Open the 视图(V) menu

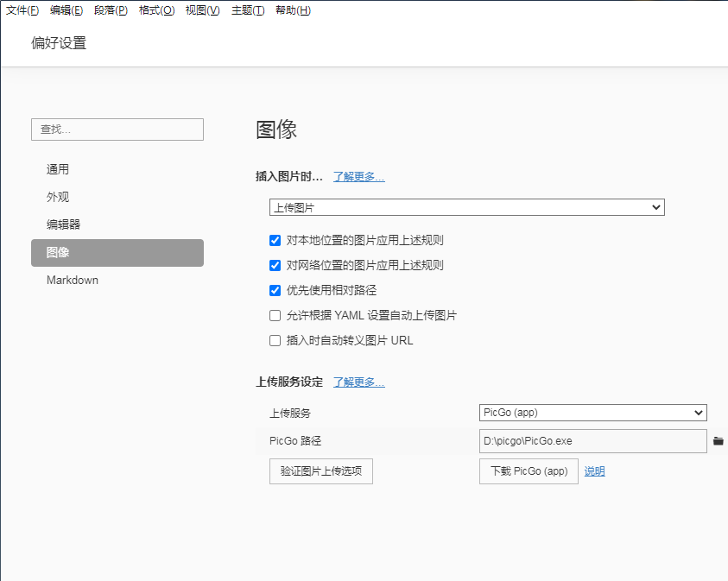point(202,10)
